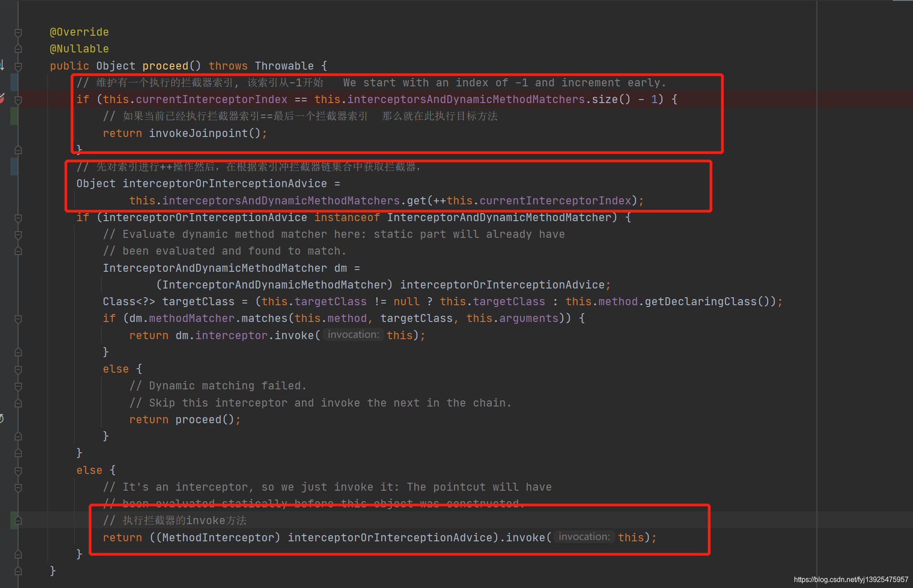Image resolution: width=913 pixels, height=588 pixels.
Task: Click modified-line gutter marker beside '// 先对索引进行' comment
Action: (x=14, y=167)
